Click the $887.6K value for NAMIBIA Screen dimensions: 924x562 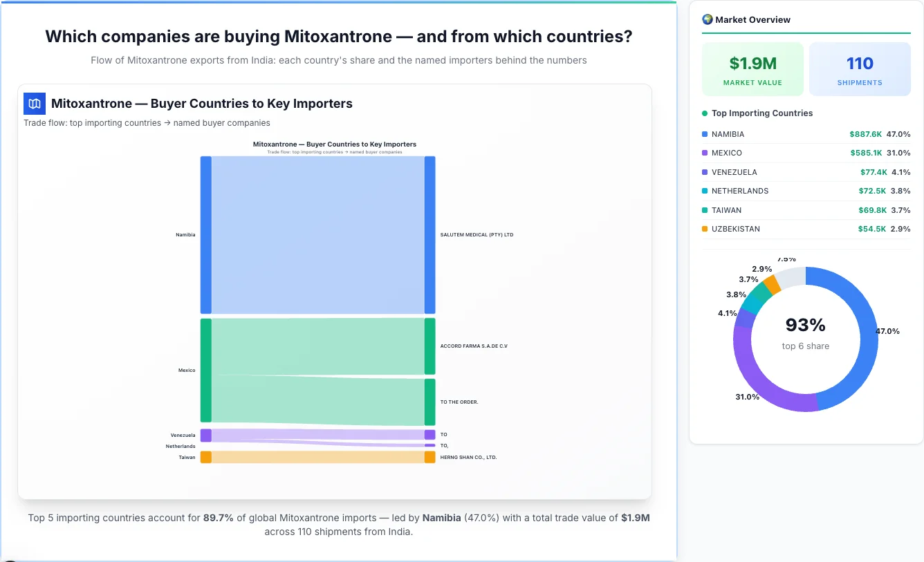867,133
